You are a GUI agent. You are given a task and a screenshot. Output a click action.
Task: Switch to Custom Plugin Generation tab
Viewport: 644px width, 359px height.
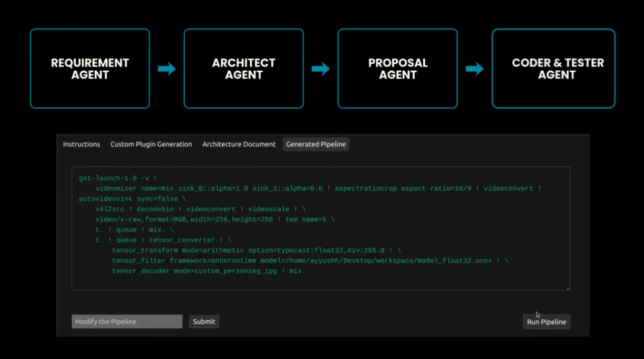coord(151,144)
